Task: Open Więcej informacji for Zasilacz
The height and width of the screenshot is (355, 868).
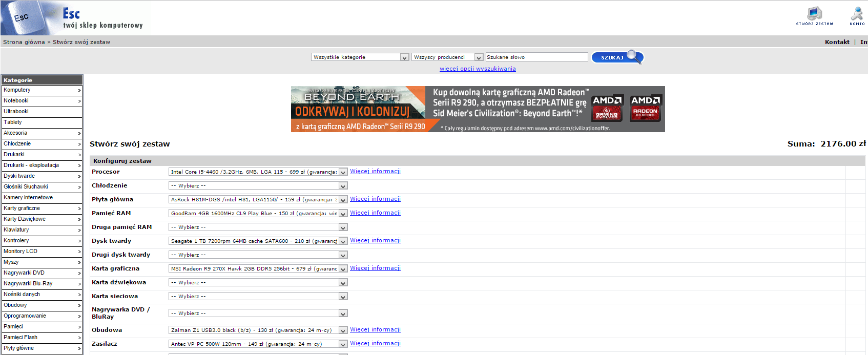Action: 375,343
